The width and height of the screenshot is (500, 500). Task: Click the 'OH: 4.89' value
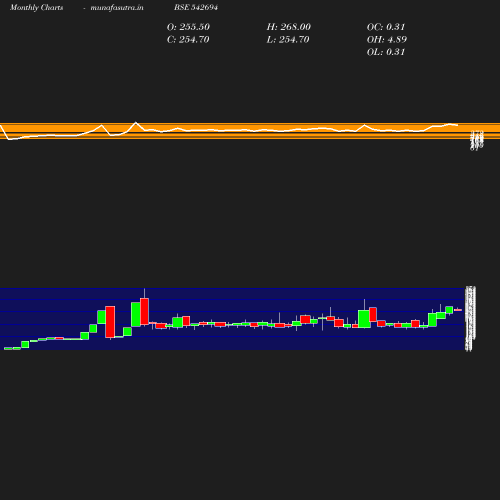[x=387, y=39]
